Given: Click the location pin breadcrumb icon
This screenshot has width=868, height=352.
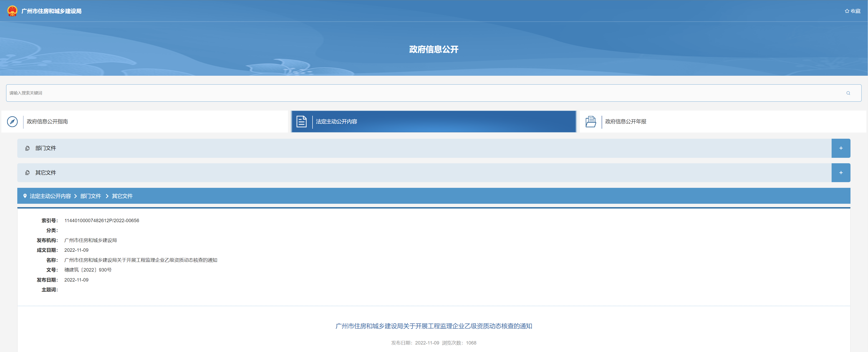Looking at the screenshot, I should [x=25, y=196].
